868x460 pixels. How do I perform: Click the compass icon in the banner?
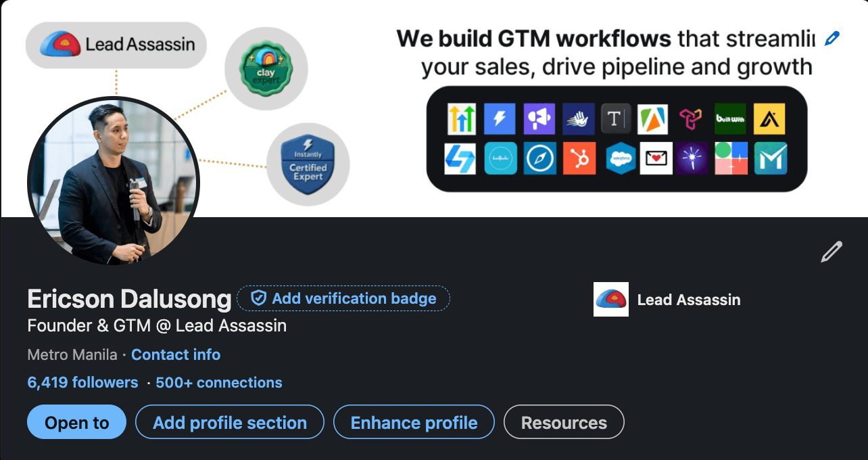tap(539, 158)
